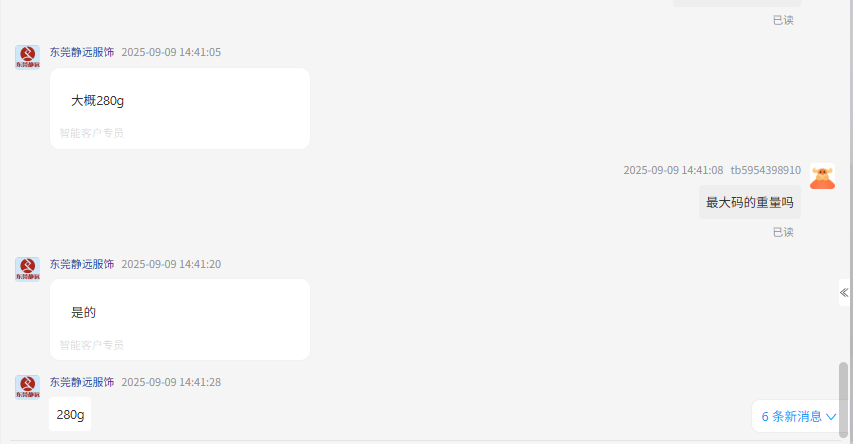853x444 pixels.
Task: Select the last 280g message bubble
Action: [70, 415]
